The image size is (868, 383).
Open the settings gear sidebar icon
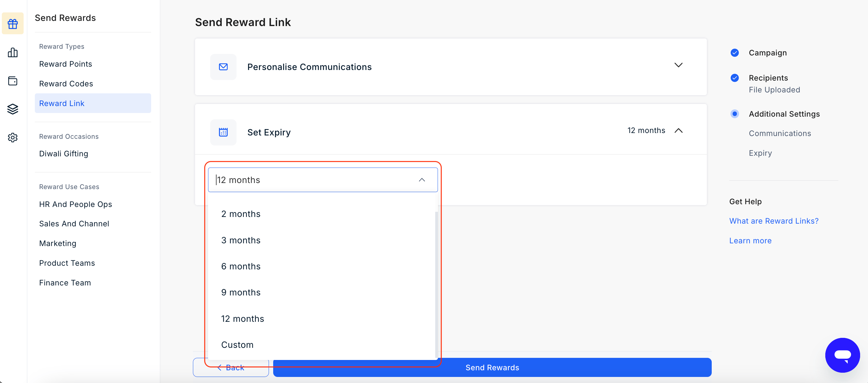pyautogui.click(x=12, y=137)
